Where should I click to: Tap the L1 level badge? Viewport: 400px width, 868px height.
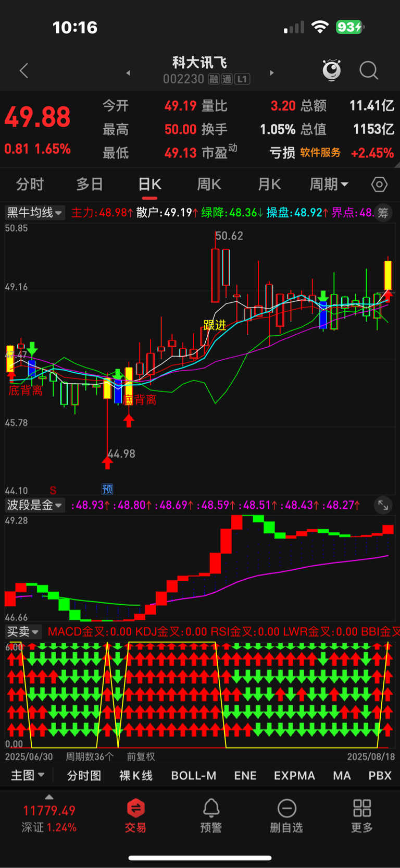(x=242, y=79)
